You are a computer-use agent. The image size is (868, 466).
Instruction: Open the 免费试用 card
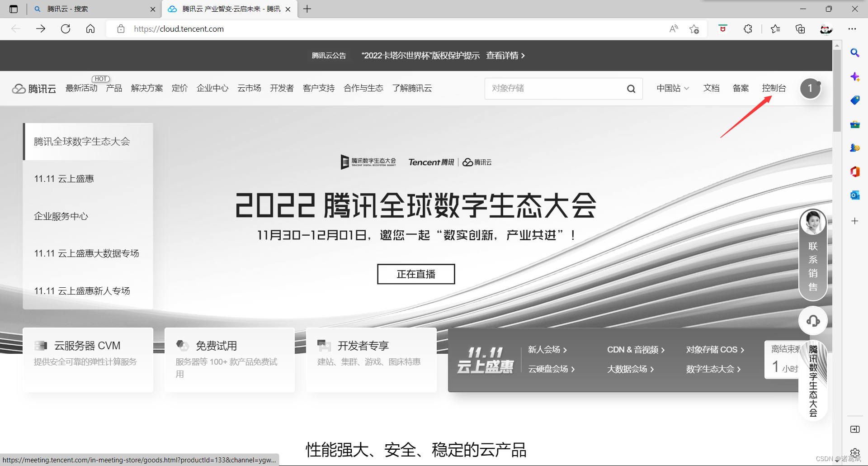click(230, 360)
